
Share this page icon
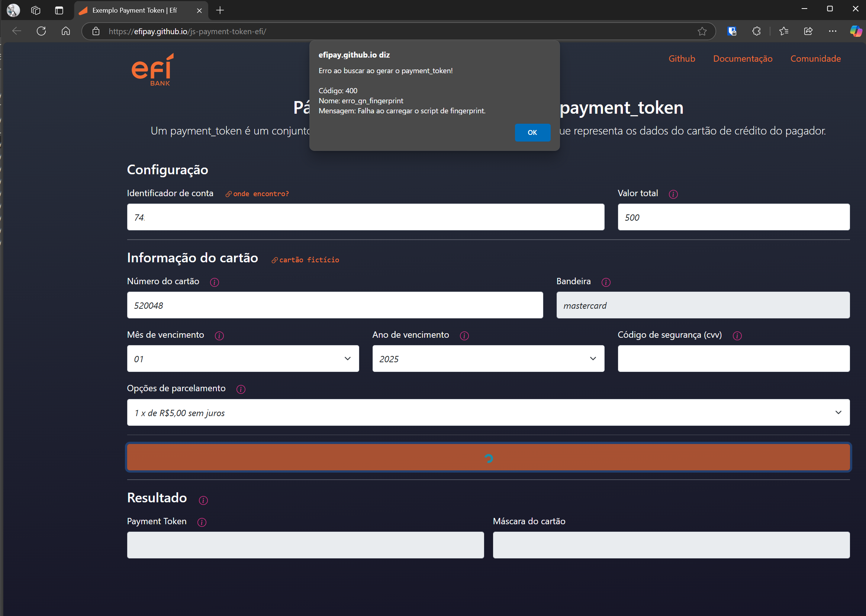808,31
